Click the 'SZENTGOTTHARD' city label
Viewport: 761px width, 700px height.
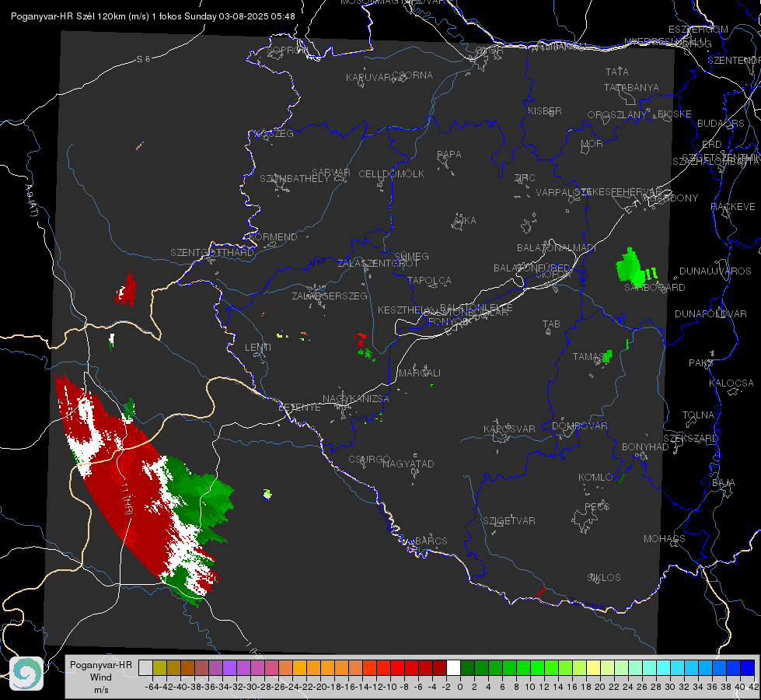212,253
